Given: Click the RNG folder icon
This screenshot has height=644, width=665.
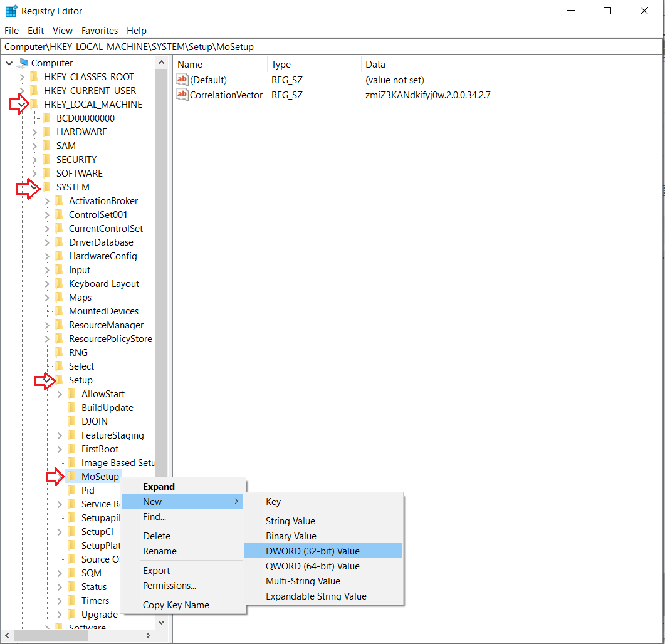Looking at the screenshot, I should 60,352.
